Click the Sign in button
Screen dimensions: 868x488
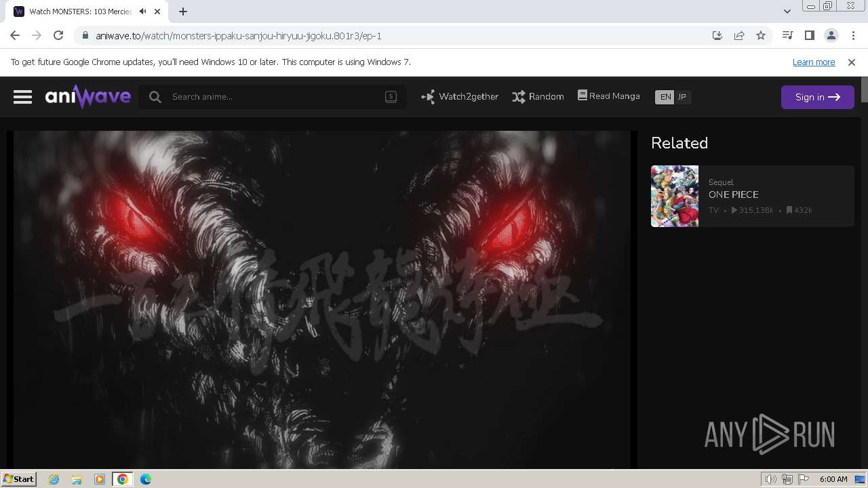coord(818,97)
